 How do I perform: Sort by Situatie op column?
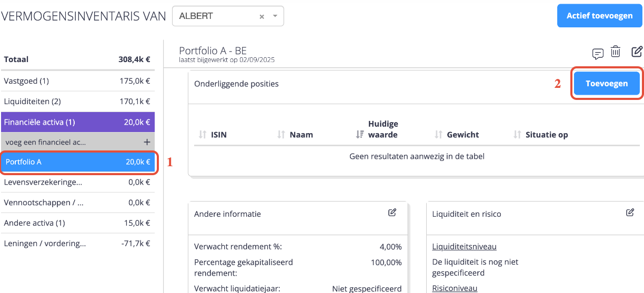(517, 135)
